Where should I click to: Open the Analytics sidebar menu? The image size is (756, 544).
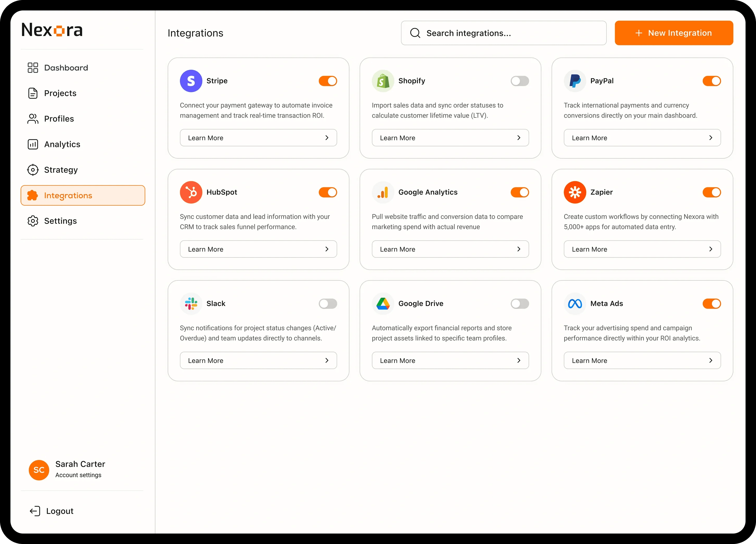(62, 144)
